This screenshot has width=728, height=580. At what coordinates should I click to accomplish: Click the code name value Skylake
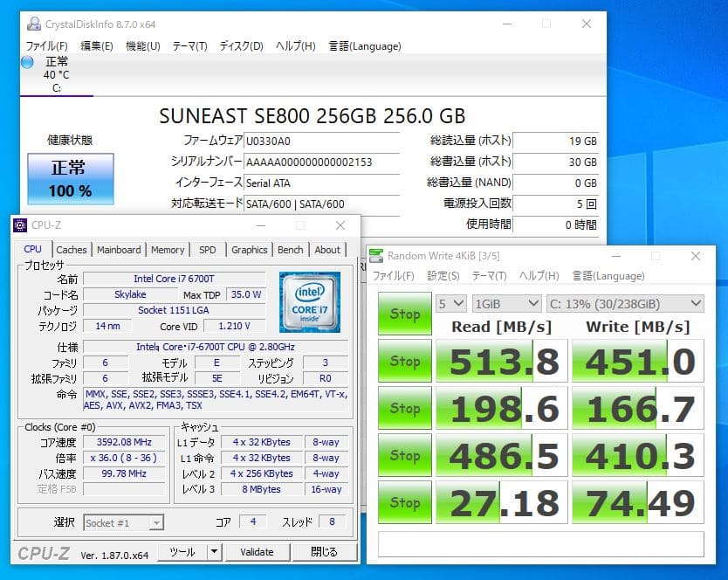tap(130, 294)
